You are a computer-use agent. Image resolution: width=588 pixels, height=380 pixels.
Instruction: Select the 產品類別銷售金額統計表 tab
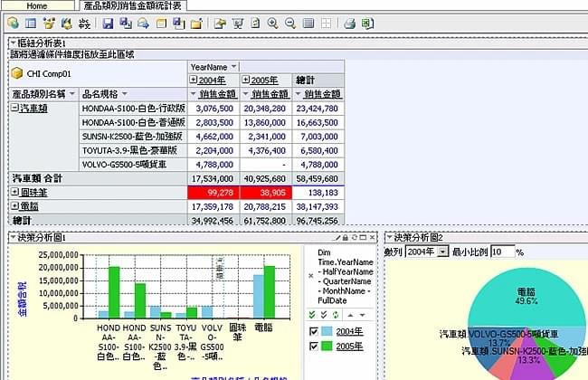132,5
